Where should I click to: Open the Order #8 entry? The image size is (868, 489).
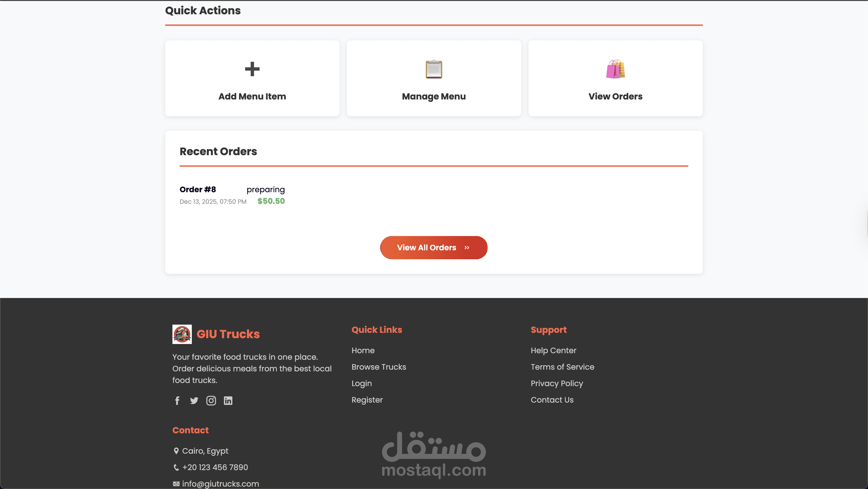(x=198, y=190)
